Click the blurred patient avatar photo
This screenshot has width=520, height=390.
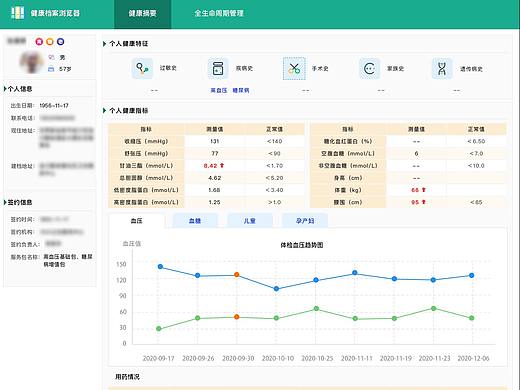tap(31, 62)
